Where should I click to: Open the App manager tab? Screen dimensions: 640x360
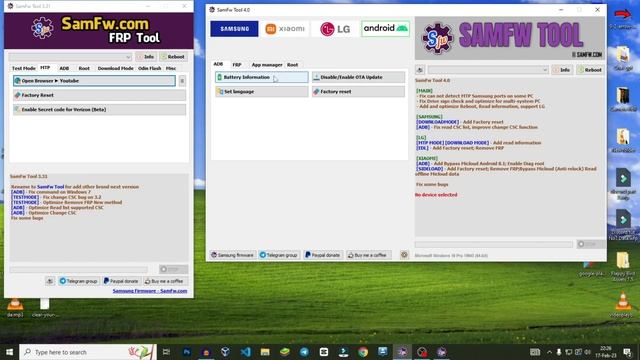(x=267, y=64)
